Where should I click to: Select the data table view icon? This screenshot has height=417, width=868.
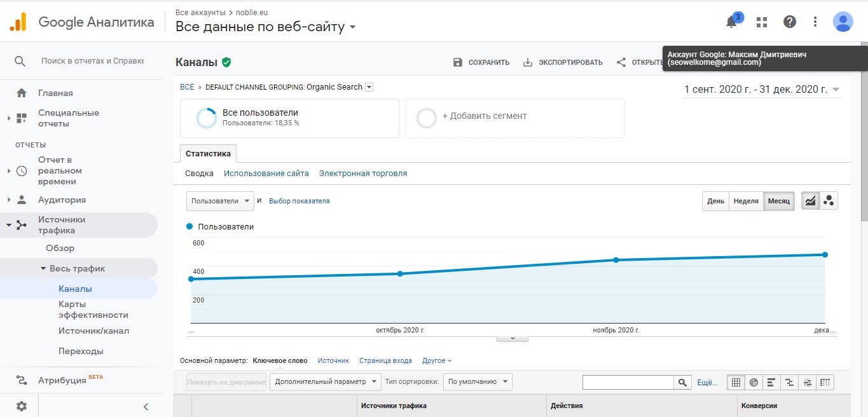point(736,382)
